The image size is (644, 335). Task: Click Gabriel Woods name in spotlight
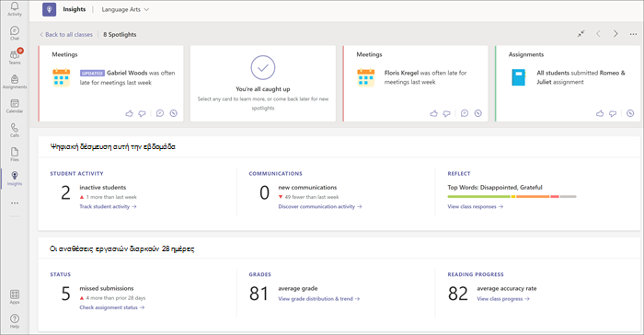[x=127, y=73]
